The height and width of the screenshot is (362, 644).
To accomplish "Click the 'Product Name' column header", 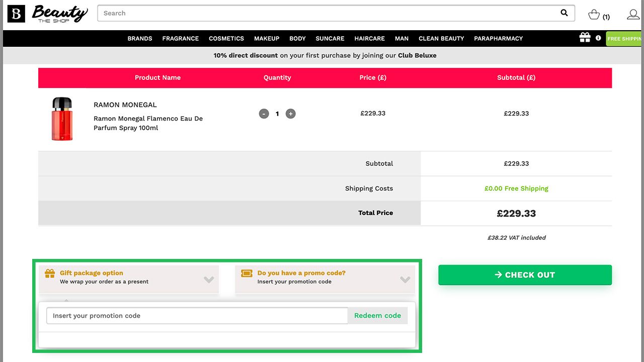I will click(157, 77).
